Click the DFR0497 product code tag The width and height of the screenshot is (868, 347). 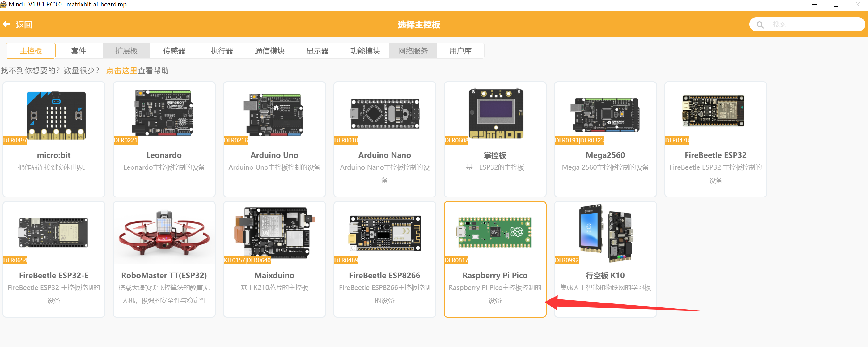(15, 141)
